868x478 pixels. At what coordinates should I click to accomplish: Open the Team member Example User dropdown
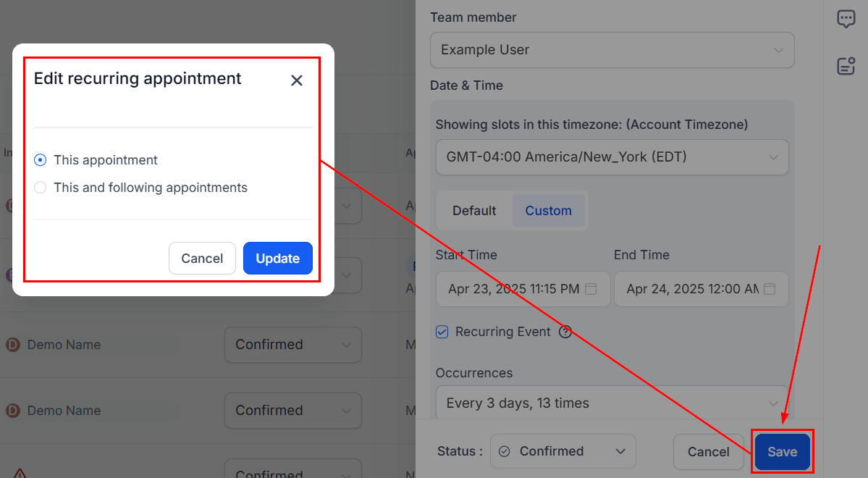tap(612, 50)
